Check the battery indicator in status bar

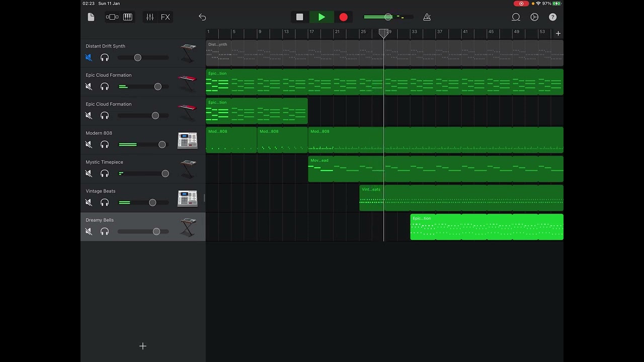(557, 4)
